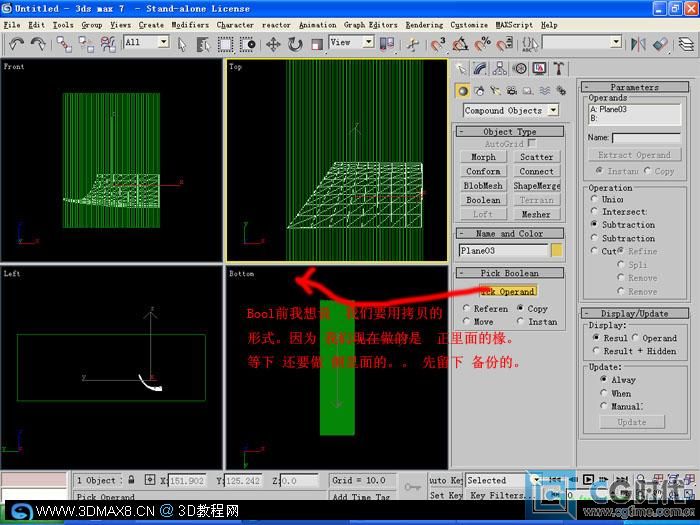Toggle the Selection Lock padlock icon
The width and height of the screenshot is (700, 525).
pos(131,480)
